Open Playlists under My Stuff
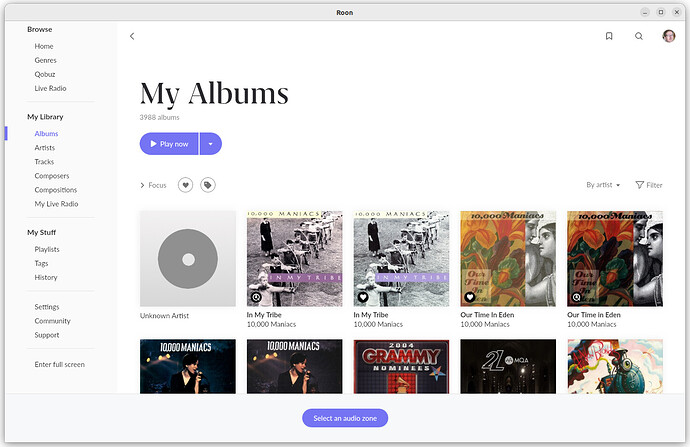This screenshot has height=447, width=690. click(x=47, y=249)
